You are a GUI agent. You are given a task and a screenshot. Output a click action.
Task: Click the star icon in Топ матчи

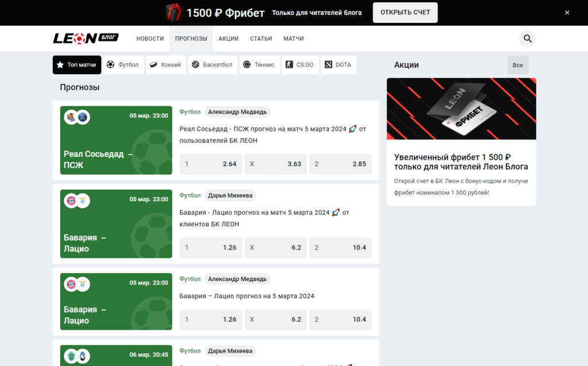click(x=60, y=64)
